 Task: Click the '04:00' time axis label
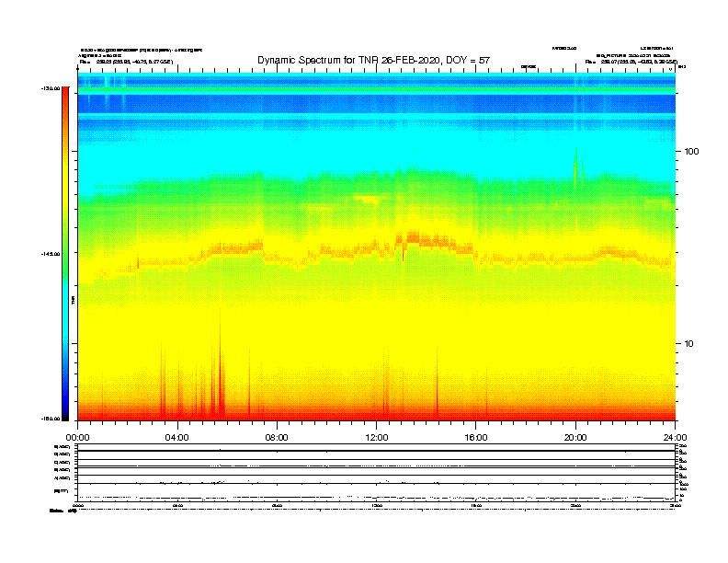tap(176, 438)
